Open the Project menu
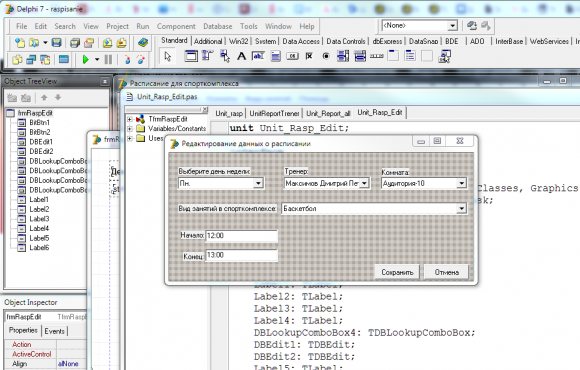Image resolution: width=580 pixels, height=370 pixels. click(117, 26)
